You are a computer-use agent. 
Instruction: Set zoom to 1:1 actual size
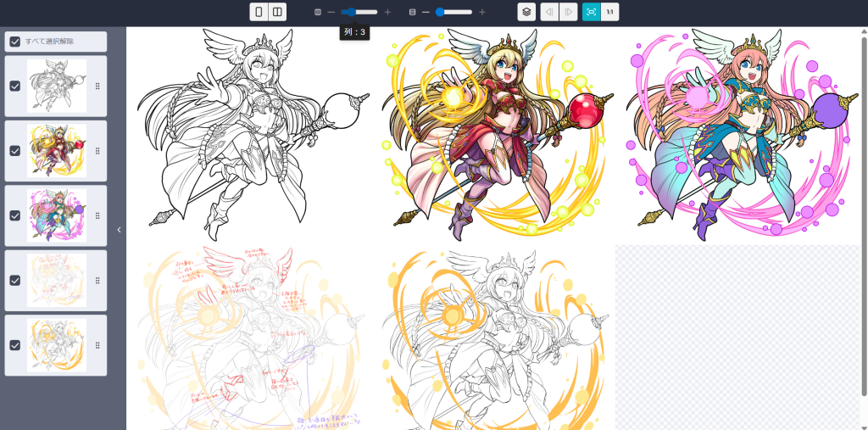point(610,12)
